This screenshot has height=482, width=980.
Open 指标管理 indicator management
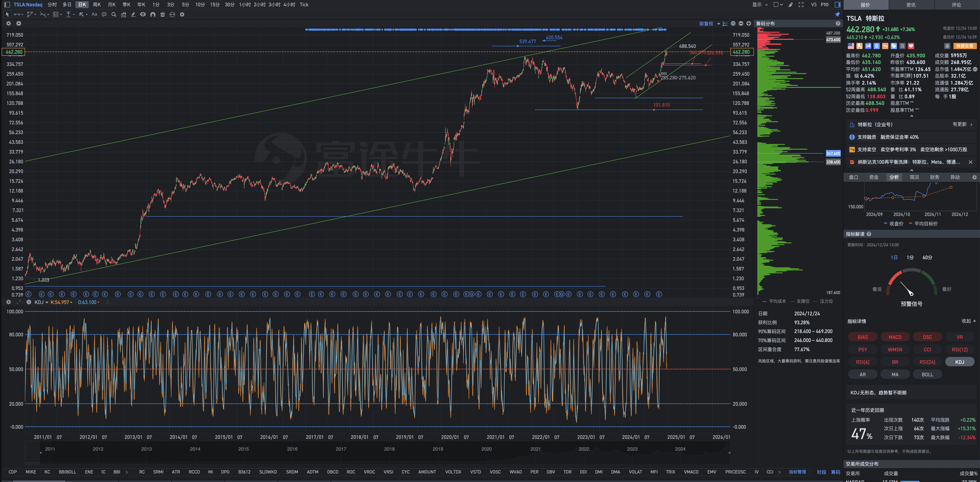pyautogui.click(x=797, y=472)
